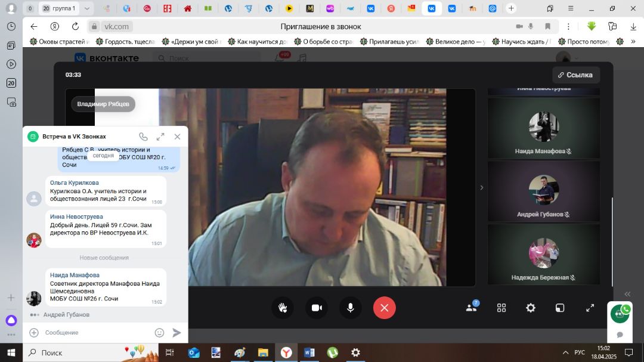This screenshot has height=362, width=644.
Task: Switch the call to grid layout
Action: 501,308
